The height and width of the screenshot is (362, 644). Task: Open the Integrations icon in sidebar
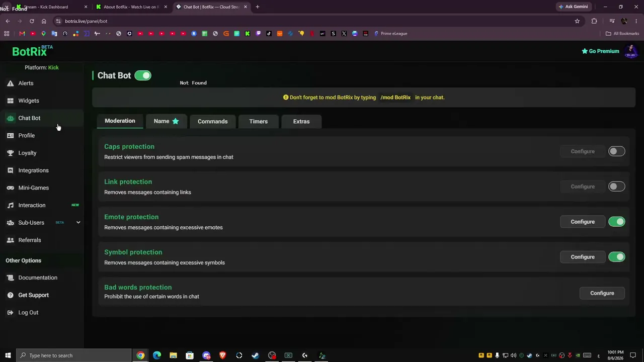[10, 170]
